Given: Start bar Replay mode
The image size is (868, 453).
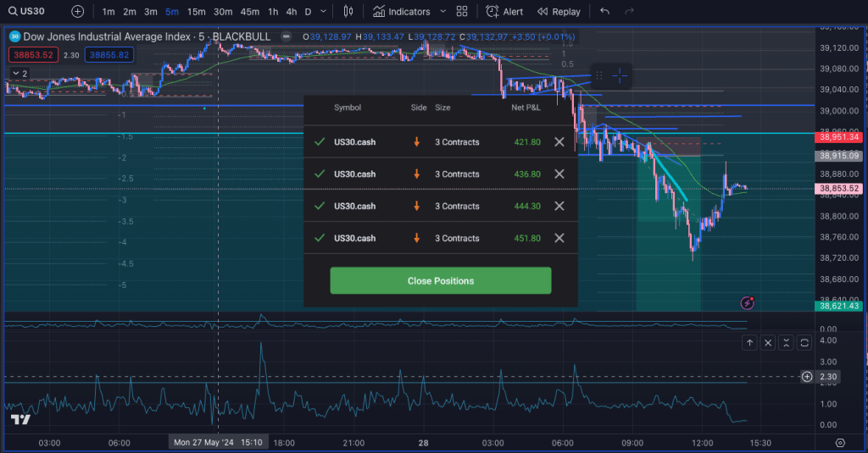Looking at the screenshot, I should click(x=559, y=12).
